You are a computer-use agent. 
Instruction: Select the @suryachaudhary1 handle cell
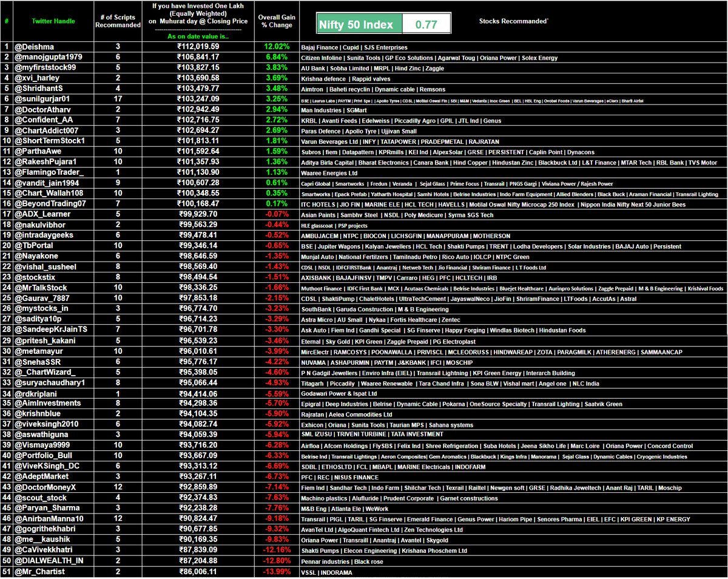(53, 383)
